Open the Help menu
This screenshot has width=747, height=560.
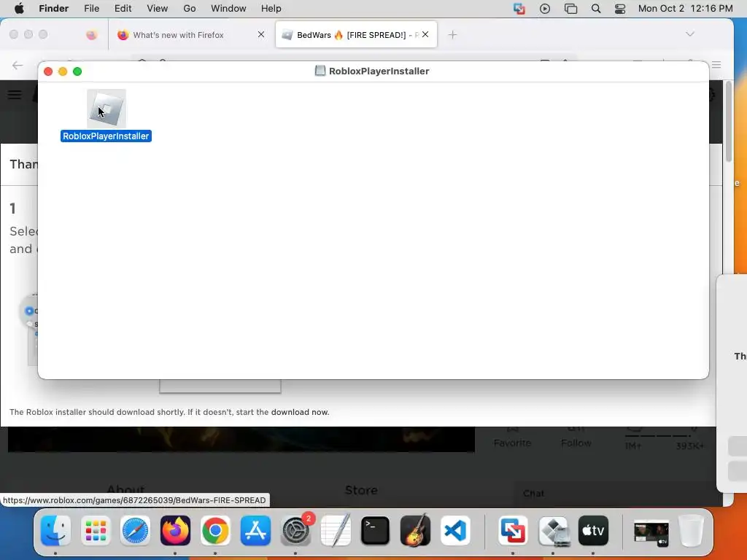coord(271,9)
